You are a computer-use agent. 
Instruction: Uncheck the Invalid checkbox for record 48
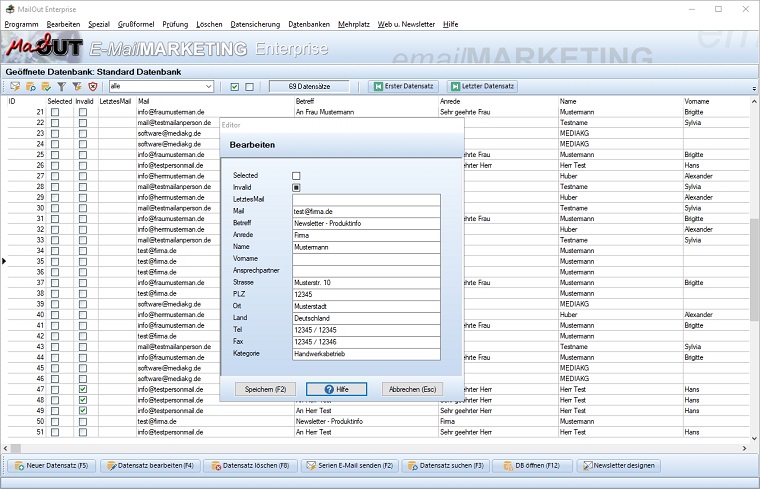(83, 400)
